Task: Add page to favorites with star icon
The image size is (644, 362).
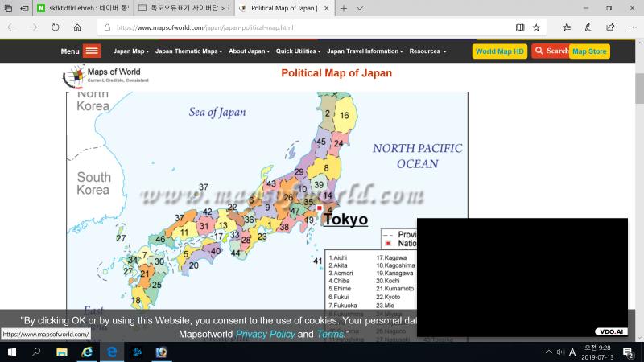Action: tap(536, 27)
